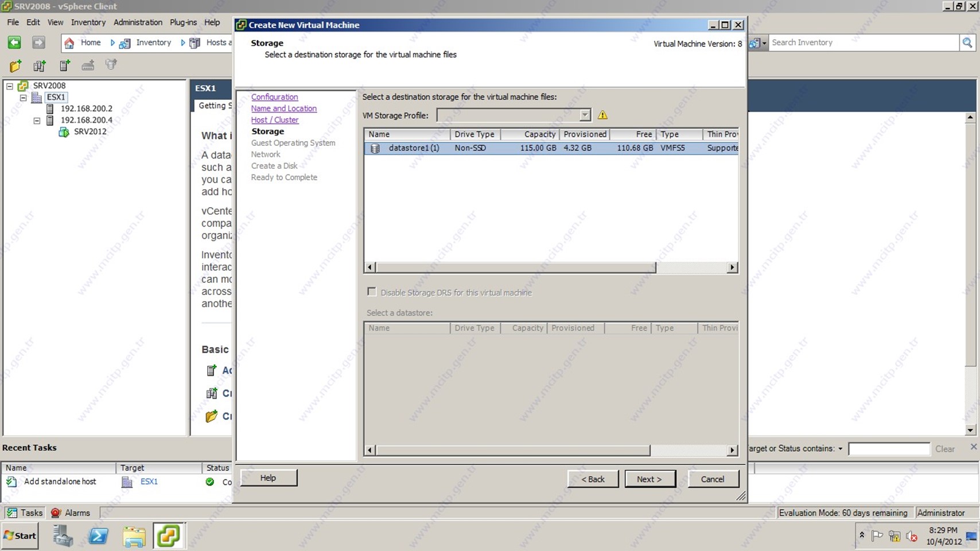The width and height of the screenshot is (980, 551).
Task: Click the network warning tray icon
Action: pyautogui.click(x=895, y=536)
